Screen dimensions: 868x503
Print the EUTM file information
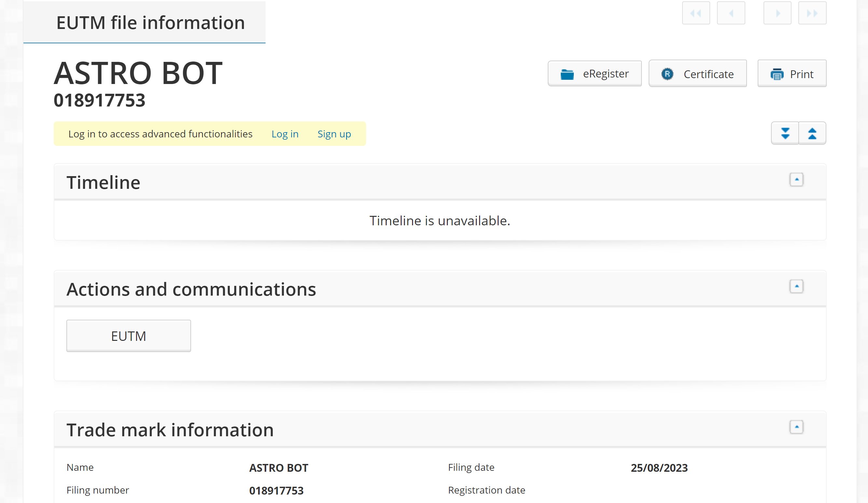tap(792, 73)
